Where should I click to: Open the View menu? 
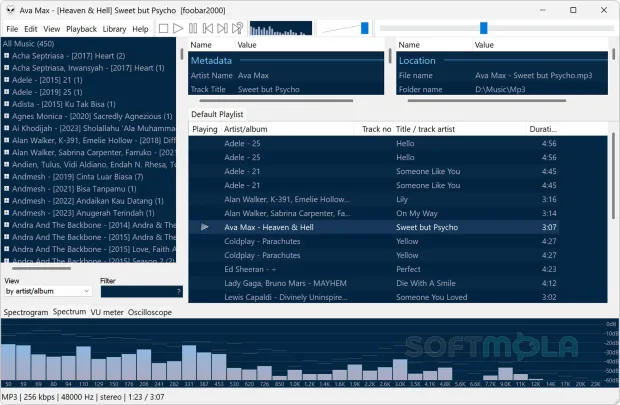(52, 29)
